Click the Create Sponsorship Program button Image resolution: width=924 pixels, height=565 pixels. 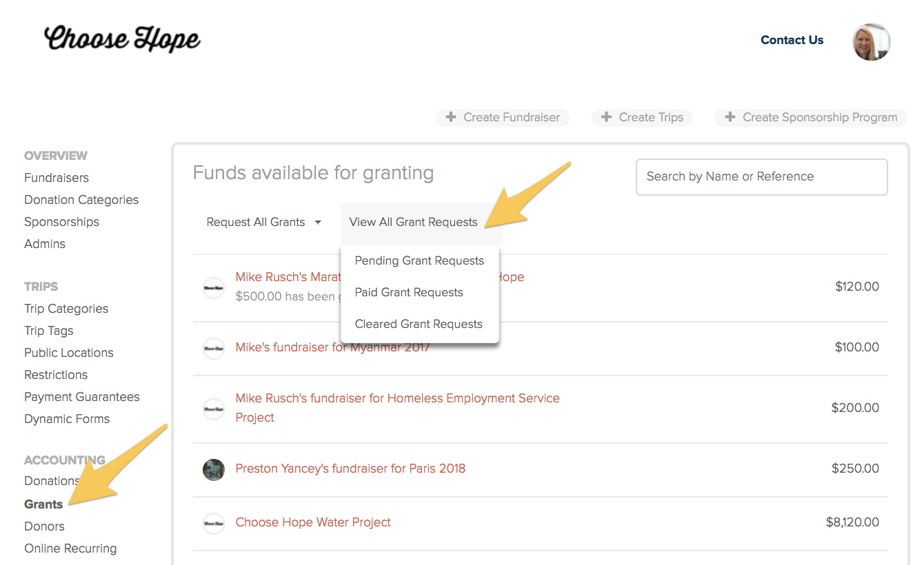pos(811,117)
